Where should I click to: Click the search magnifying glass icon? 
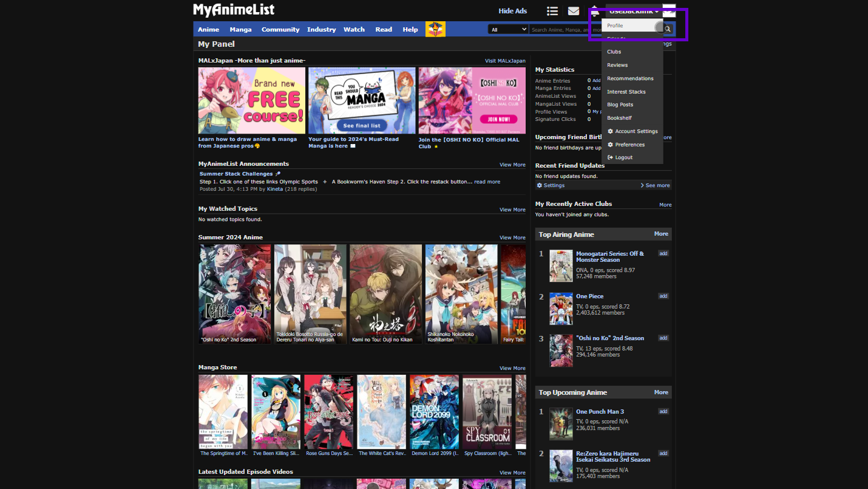tap(666, 29)
